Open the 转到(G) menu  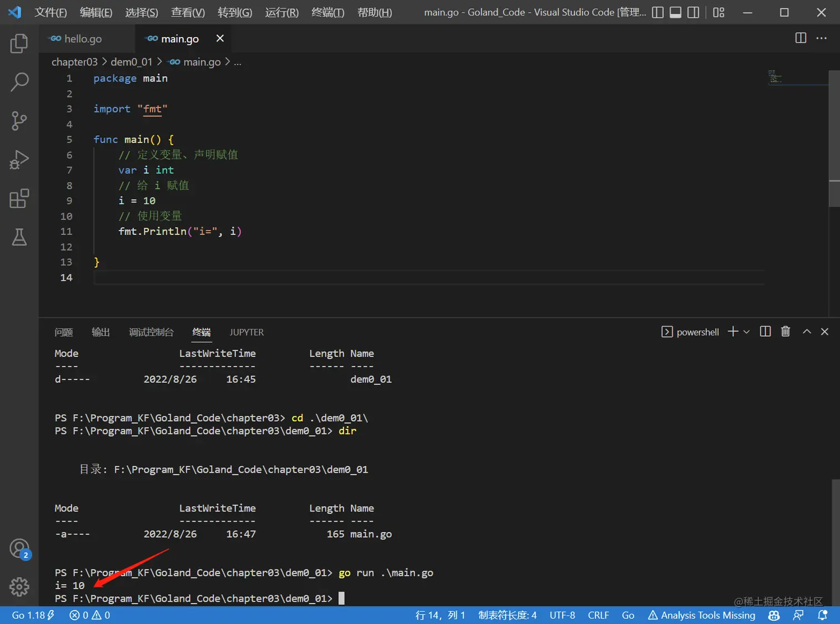(235, 12)
